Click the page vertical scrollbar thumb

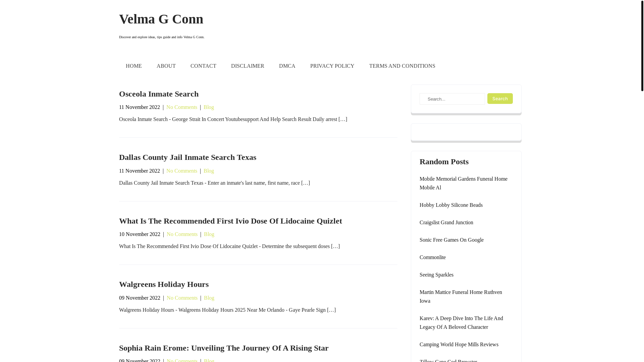642,46
